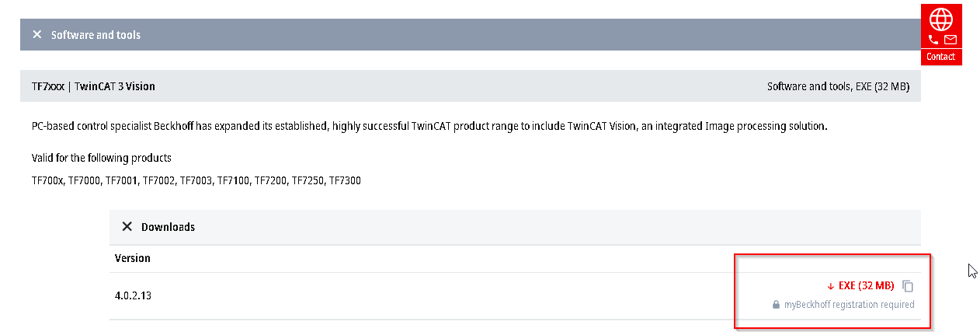Open the red Contact label
This screenshot has height=332, width=980.
pos(940,57)
